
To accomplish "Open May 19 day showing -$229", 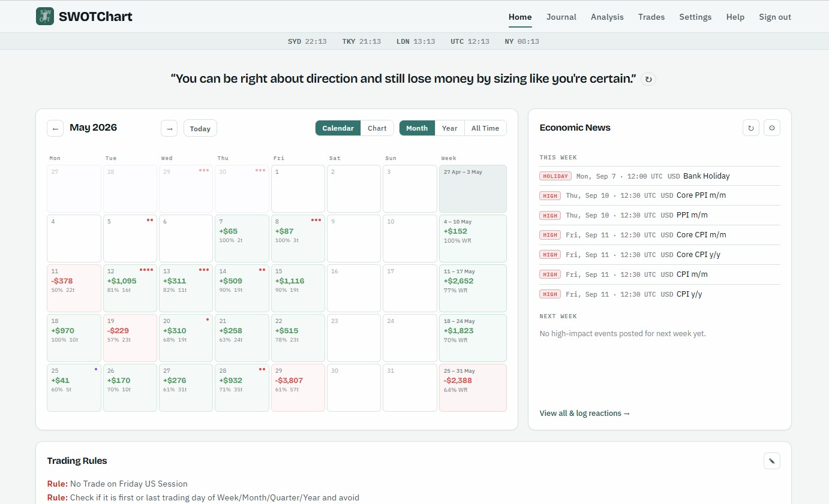I will [130, 338].
